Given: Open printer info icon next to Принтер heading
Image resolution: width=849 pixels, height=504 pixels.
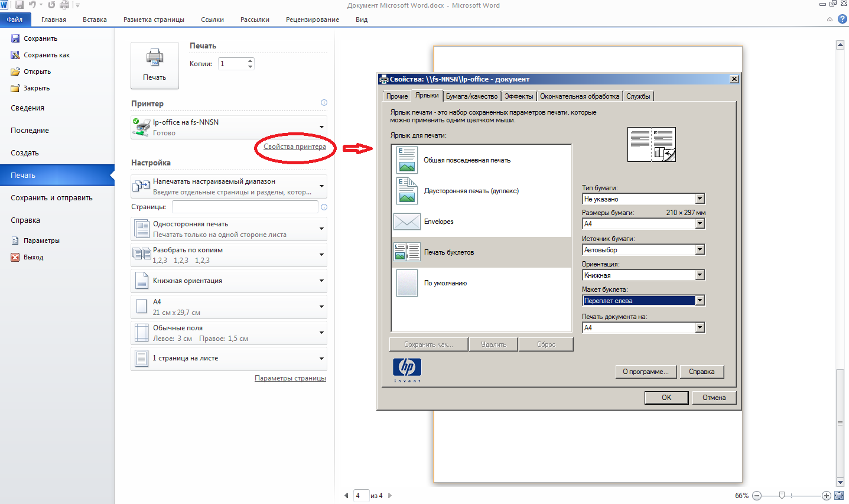Looking at the screenshot, I should (324, 103).
